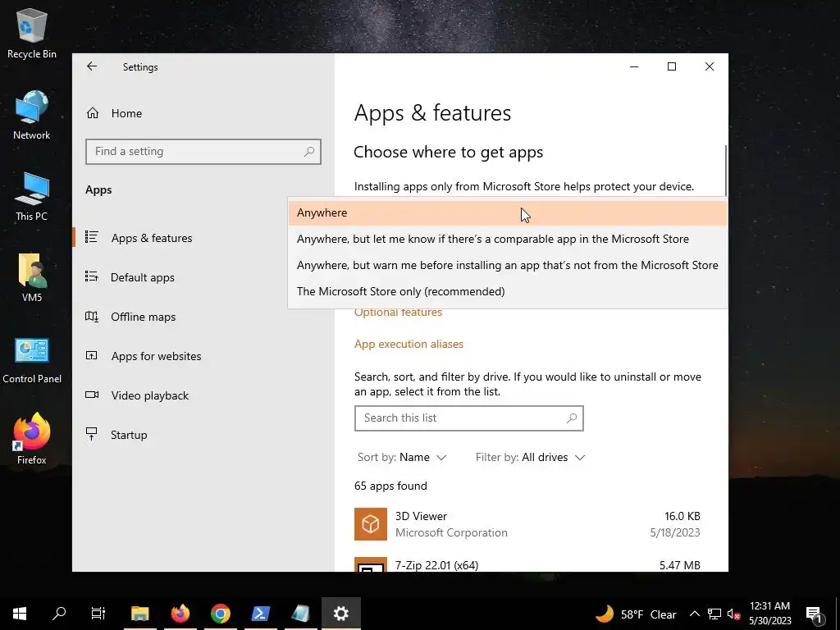The height and width of the screenshot is (630, 840).
Task: Click the muted volume tray icon
Action: [x=733, y=614]
